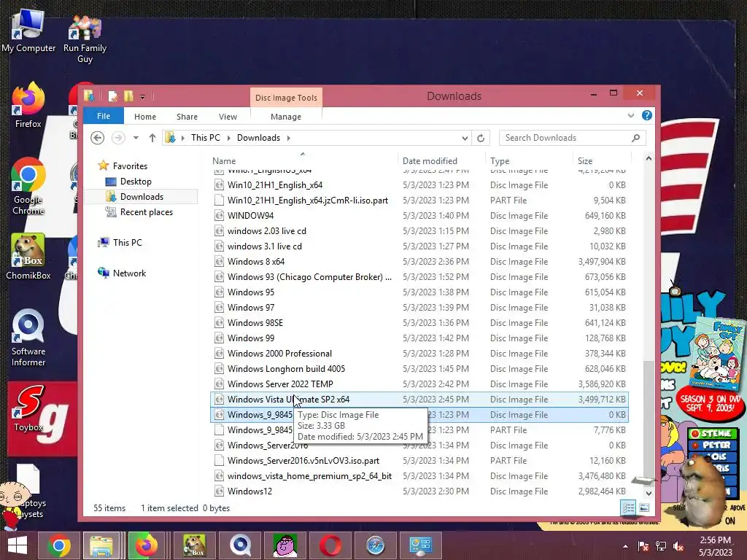This screenshot has height=560, width=747.
Task: Open Safari compass icon in taskbar
Action: [x=376, y=545]
